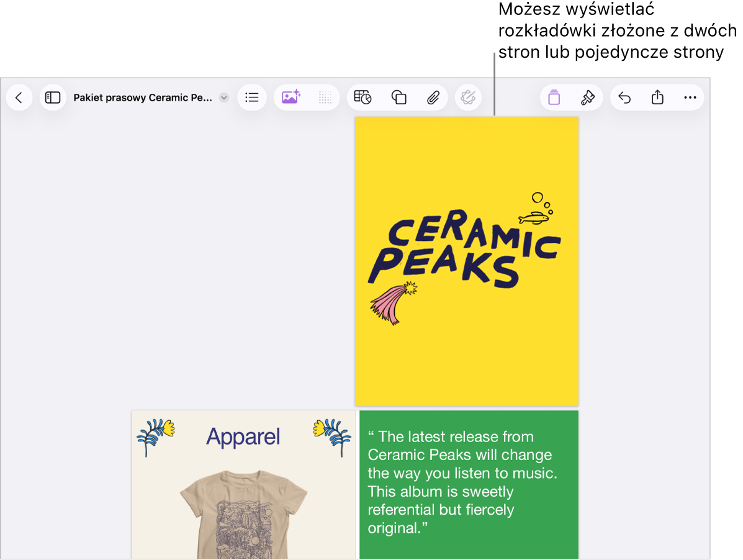Screen dimensions: 743x560
Task: Select the t-shirt image
Action: click(243, 515)
